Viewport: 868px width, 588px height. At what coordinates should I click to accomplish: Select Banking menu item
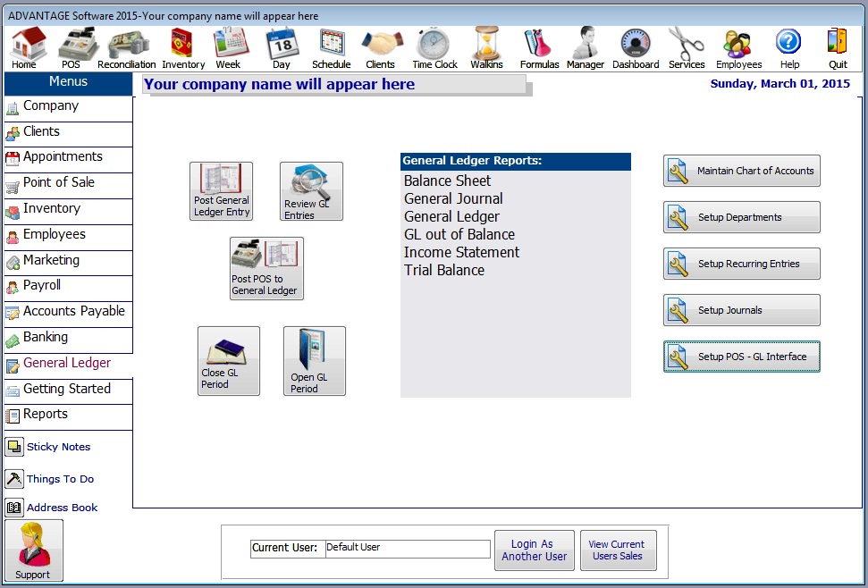click(68, 340)
